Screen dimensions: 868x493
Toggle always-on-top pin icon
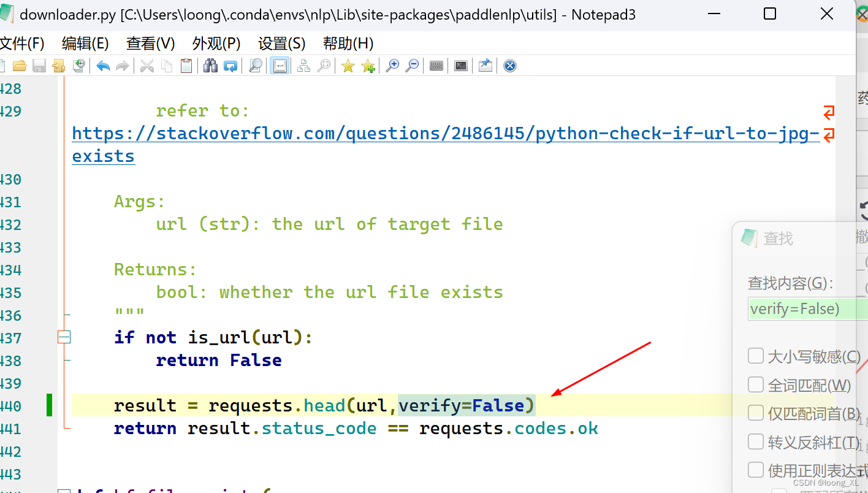click(485, 66)
